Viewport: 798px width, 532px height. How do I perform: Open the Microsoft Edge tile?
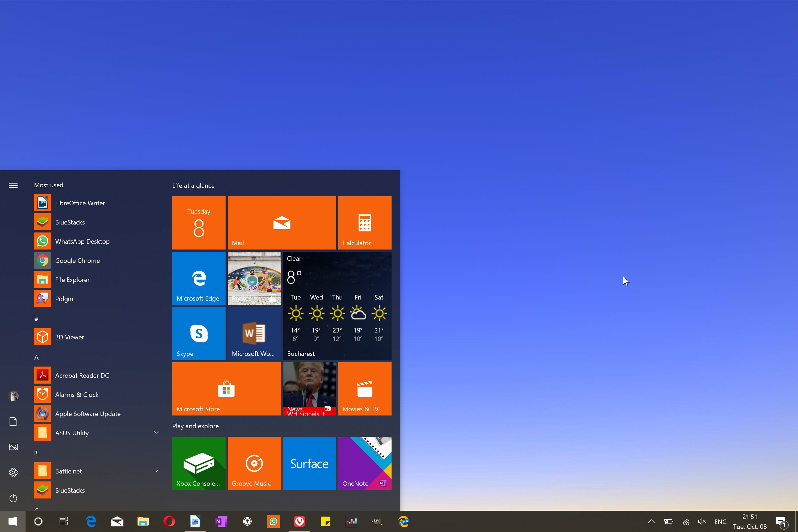[x=199, y=278]
